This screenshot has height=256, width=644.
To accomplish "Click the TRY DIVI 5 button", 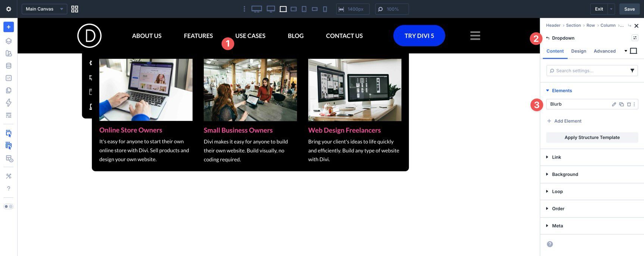I will (419, 36).
